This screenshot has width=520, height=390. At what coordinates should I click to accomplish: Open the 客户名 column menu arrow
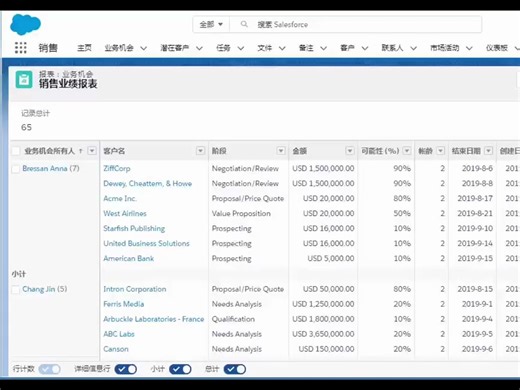200,151
